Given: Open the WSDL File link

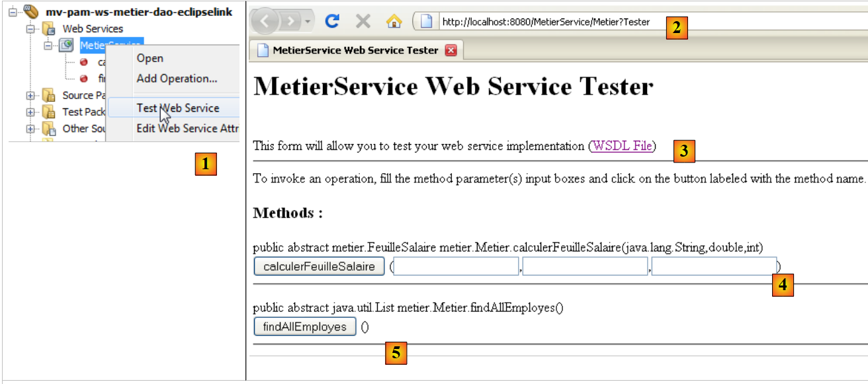Looking at the screenshot, I should (622, 146).
